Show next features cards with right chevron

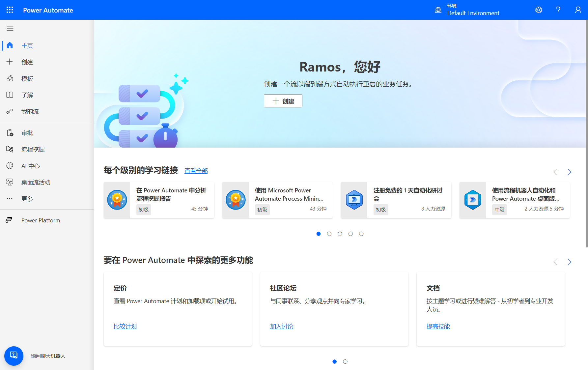[569, 262]
